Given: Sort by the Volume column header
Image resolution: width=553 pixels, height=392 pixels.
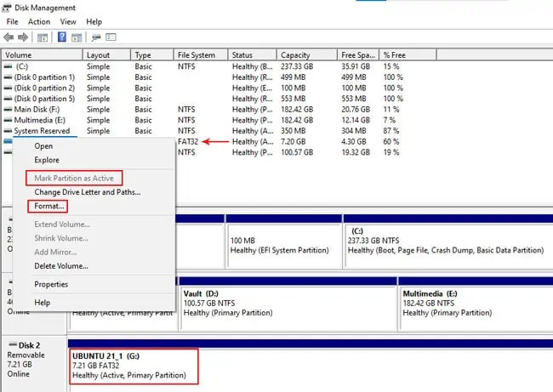Looking at the screenshot, I should click(x=42, y=55).
